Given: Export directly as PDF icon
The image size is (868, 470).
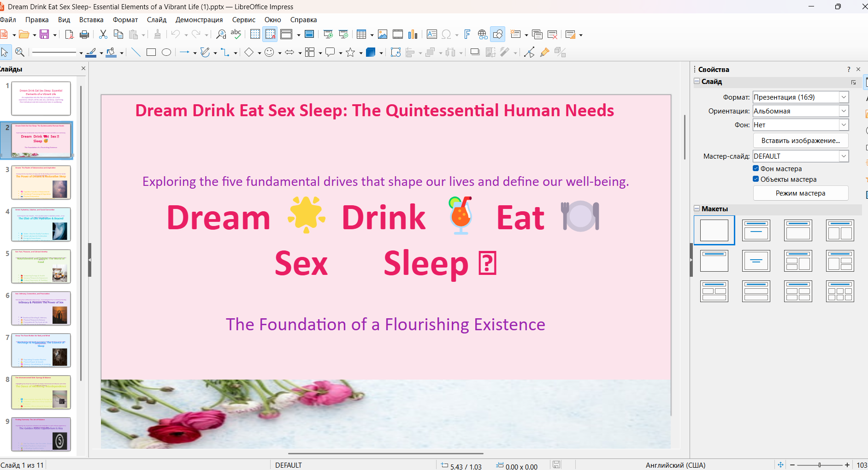Looking at the screenshot, I should pyautogui.click(x=69, y=35).
